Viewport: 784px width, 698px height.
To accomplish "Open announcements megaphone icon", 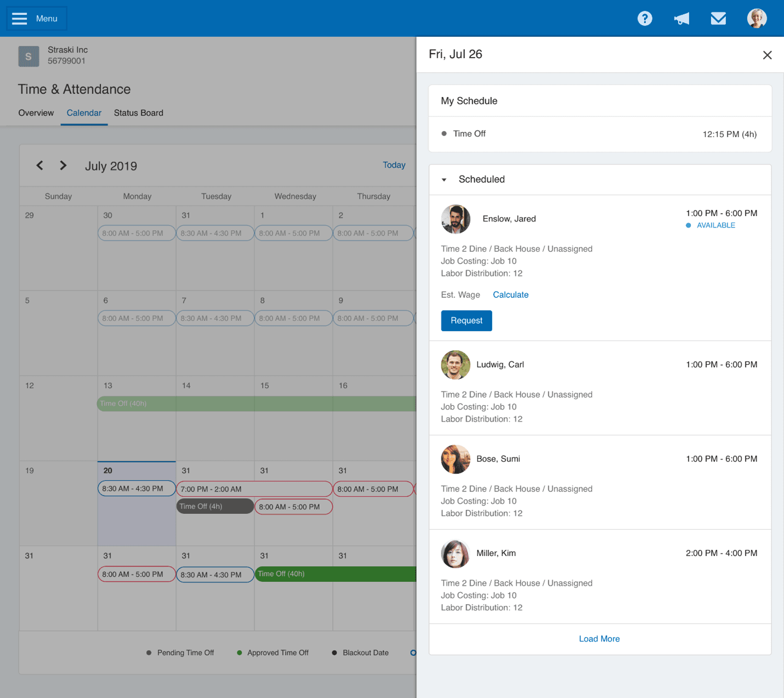I will 681,19.
